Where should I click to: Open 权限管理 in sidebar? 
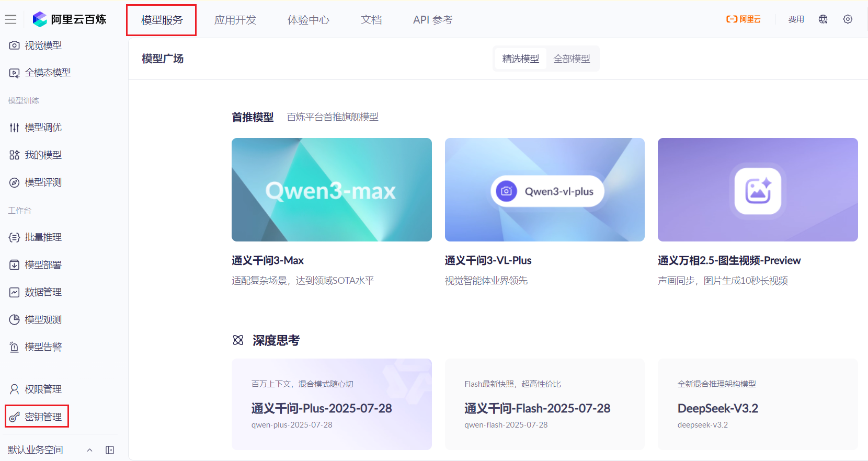click(43, 389)
